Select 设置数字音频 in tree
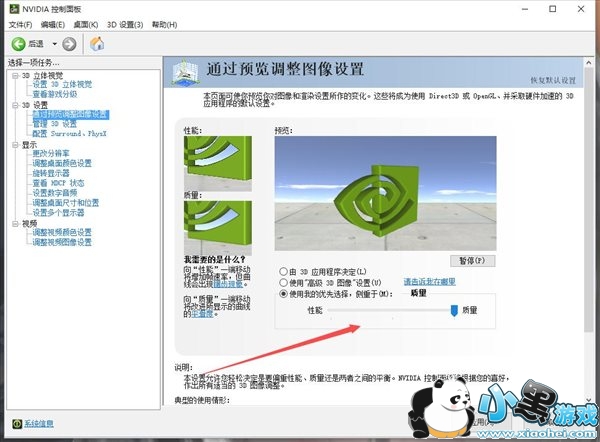 point(55,193)
